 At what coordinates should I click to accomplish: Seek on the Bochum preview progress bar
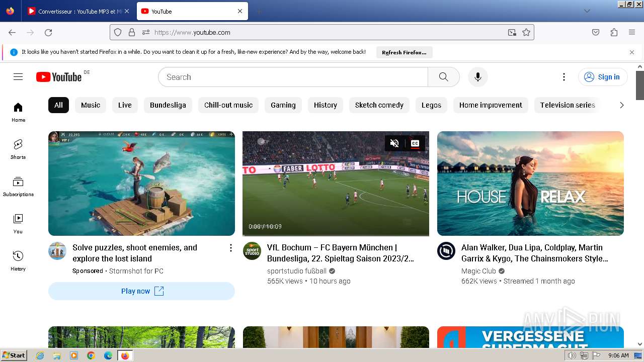pyautogui.click(x=336, y=235)
